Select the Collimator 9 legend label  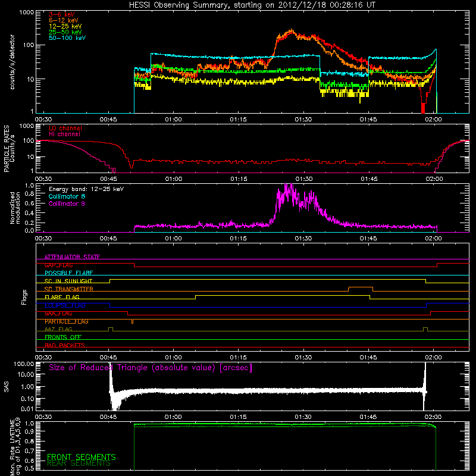[67, 203]
